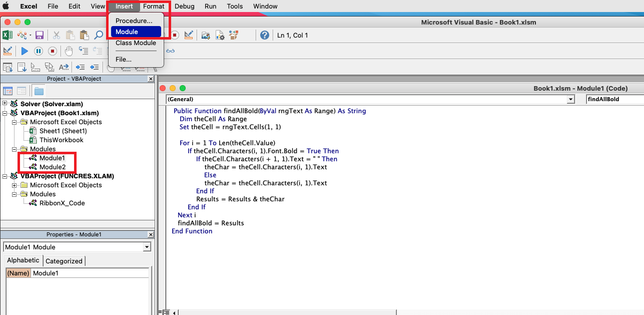This screenshot has width=644, height=315.
Task: Click the View Object icon in Project panel
Action: click(22, 91)
